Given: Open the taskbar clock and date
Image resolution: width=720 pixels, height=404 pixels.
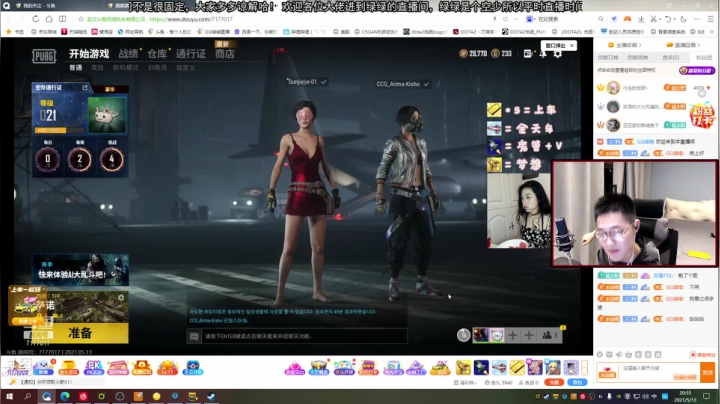Looking at the screenshot, I should 685,396.
